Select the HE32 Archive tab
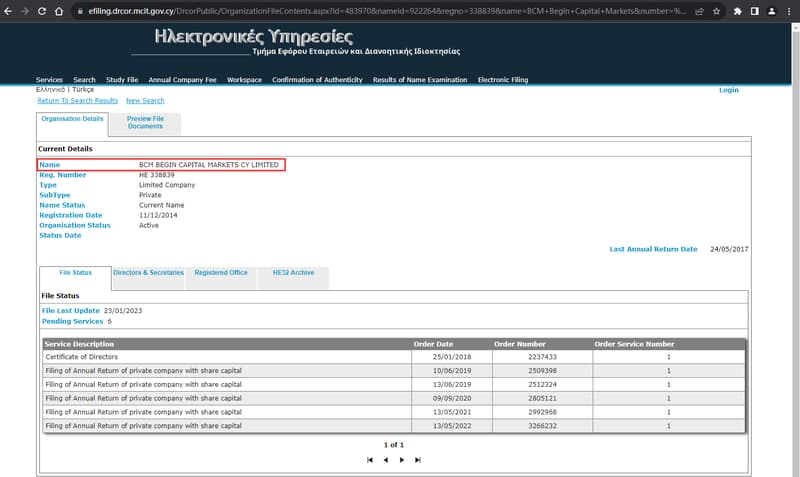800x477 pixels. pos(293,273)
